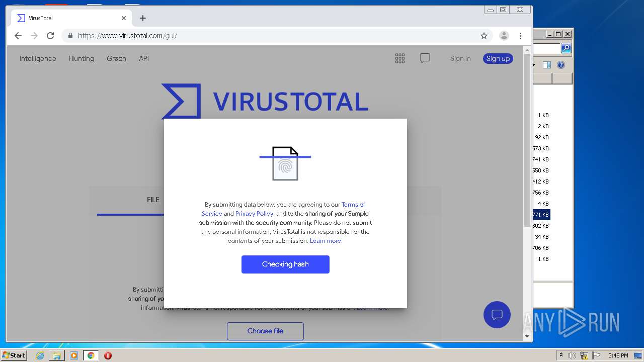Open the Hunting menu item
644x362 pixels.
[82, 58]
